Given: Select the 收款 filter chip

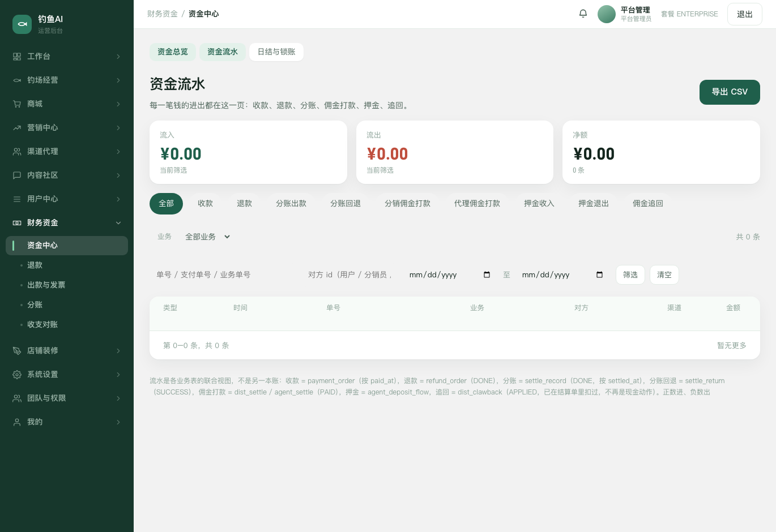Looking at the screenshot, I should 205,204.
